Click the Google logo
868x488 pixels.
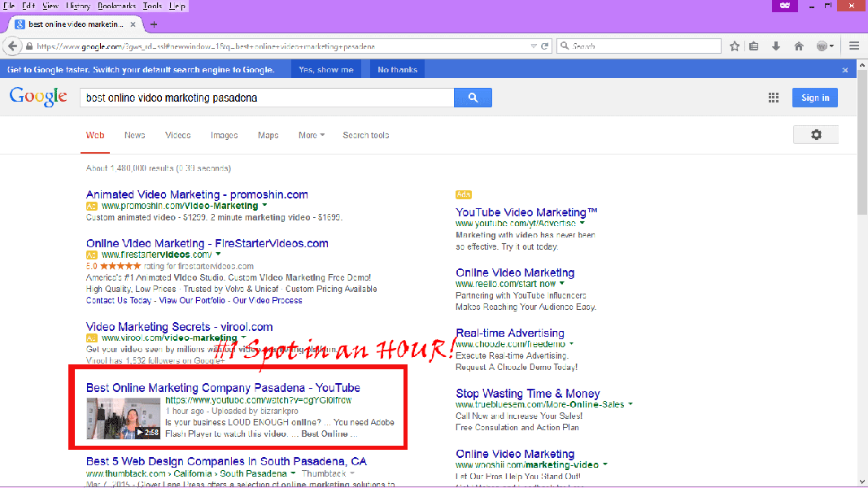click(x=38, y=98)
